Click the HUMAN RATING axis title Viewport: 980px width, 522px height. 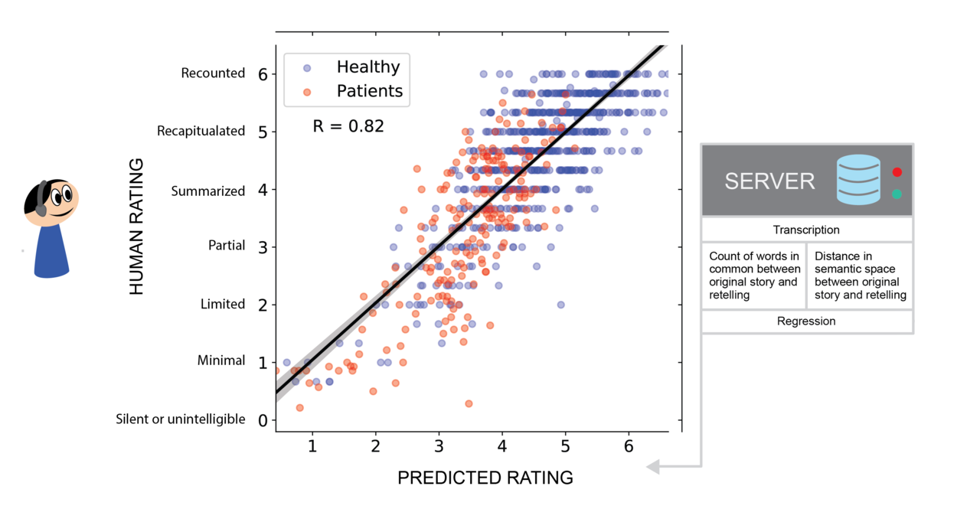point(136,227)
